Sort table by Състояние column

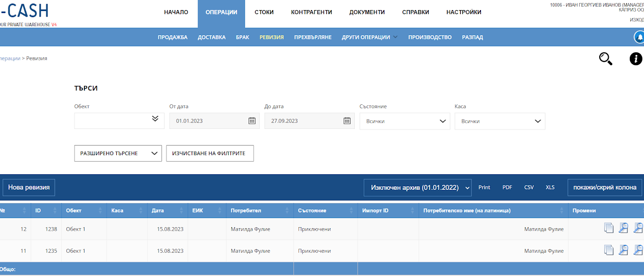click(x=352, y=211)
